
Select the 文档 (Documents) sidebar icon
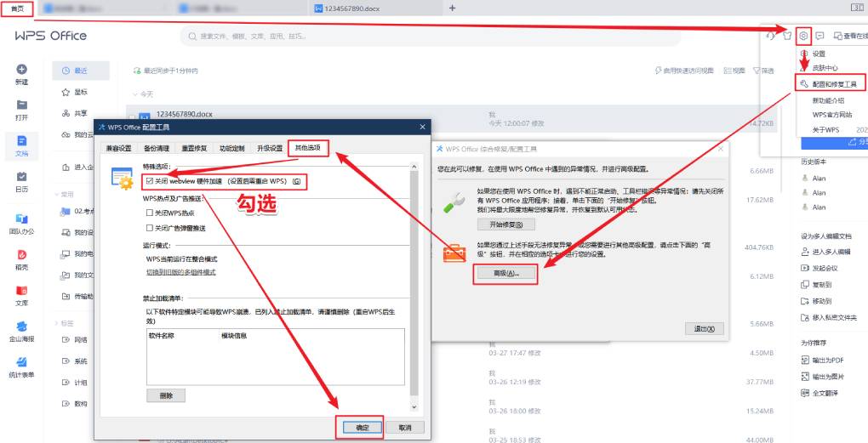pos(21,141)
